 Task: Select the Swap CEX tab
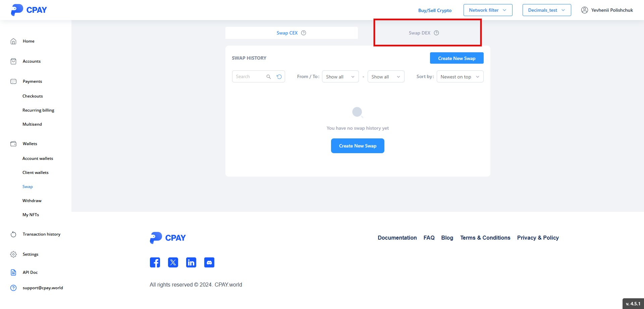coord(287,33)
